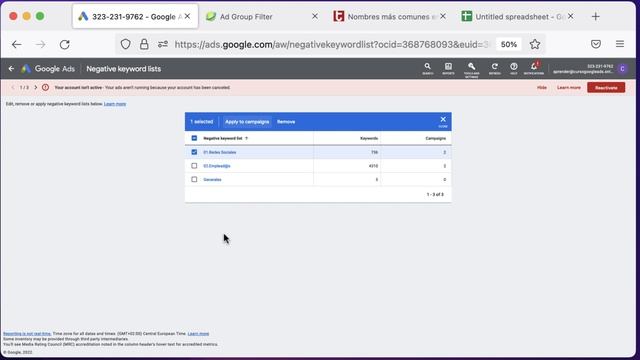Screen dimensions: 640x360
Task: Click the account email text in header
Action: tap(583, 72)
